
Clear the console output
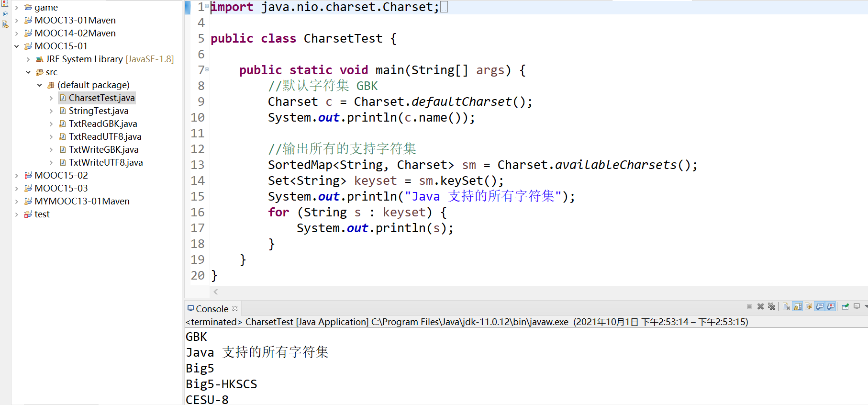(786, 306)
